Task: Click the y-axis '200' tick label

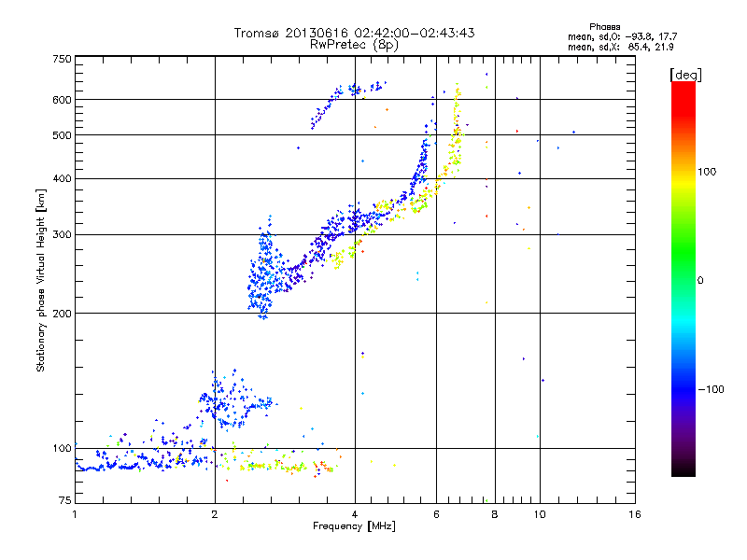Action: coord(62,314)
